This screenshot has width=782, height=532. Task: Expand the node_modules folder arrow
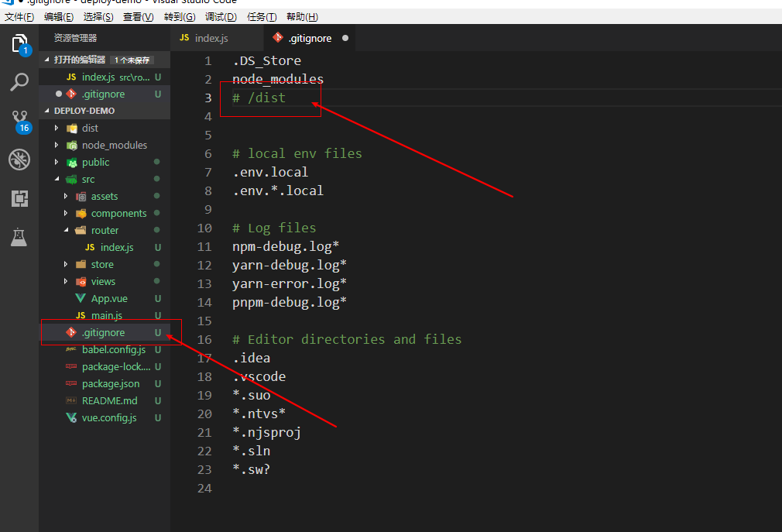click(57, 145)
